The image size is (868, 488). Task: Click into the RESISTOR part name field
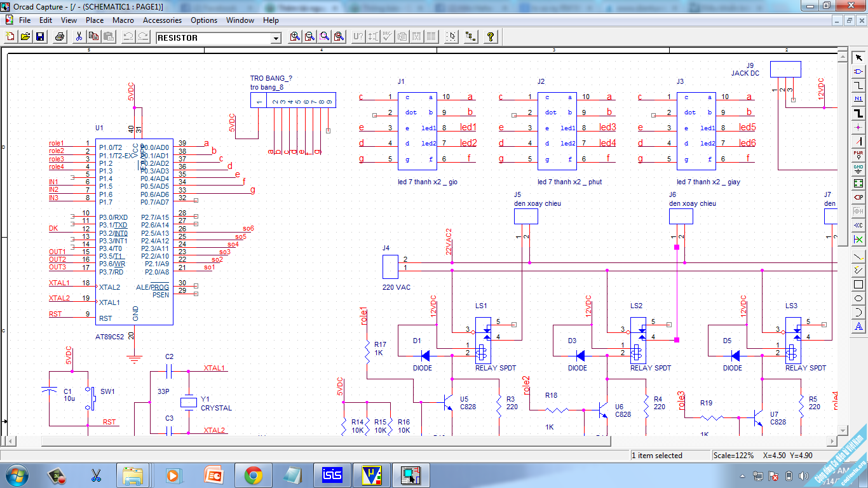(214, 38)
